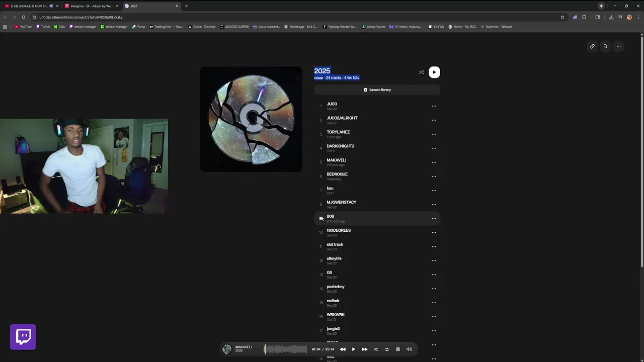The width and height of the screenshot is (644, 362).
Task: Select the MJGWENSTACY track title
Action: click(342, 203)
